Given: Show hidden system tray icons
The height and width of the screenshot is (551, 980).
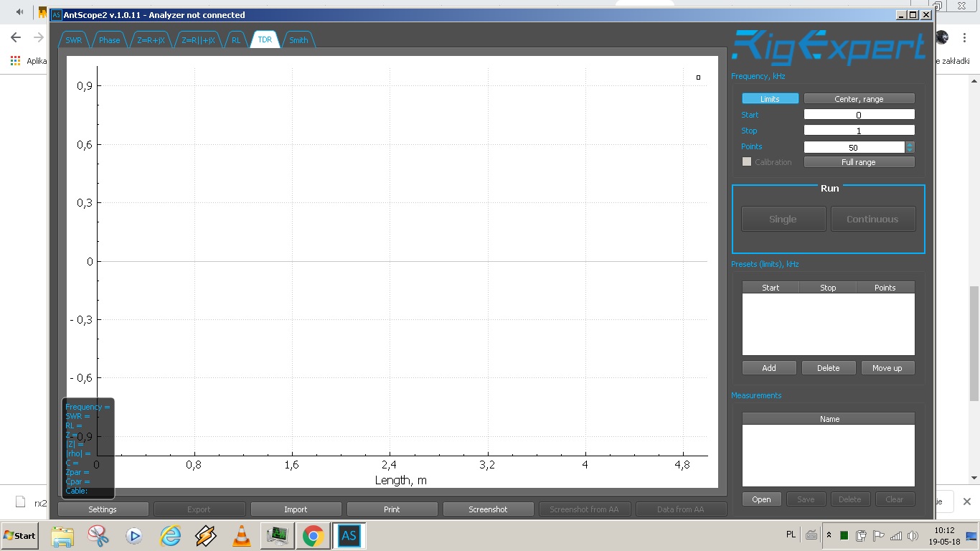Looking at the screenshot, I should coord(829,535).
